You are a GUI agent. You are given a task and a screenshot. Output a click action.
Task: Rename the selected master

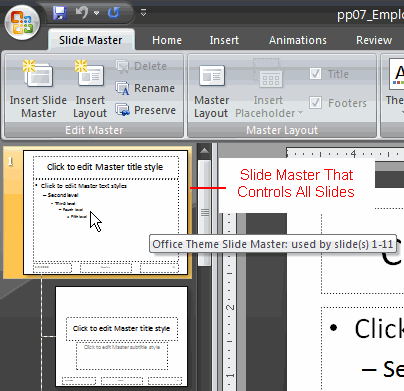coord(145,88)
